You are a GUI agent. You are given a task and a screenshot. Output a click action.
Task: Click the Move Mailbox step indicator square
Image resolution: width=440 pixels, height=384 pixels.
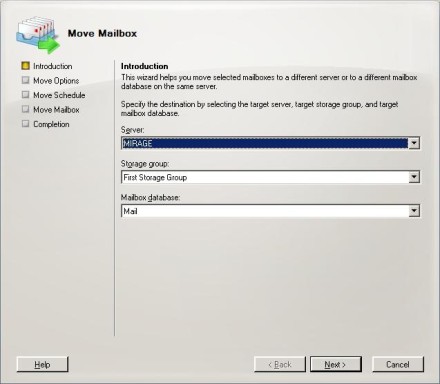pos(25,109)
